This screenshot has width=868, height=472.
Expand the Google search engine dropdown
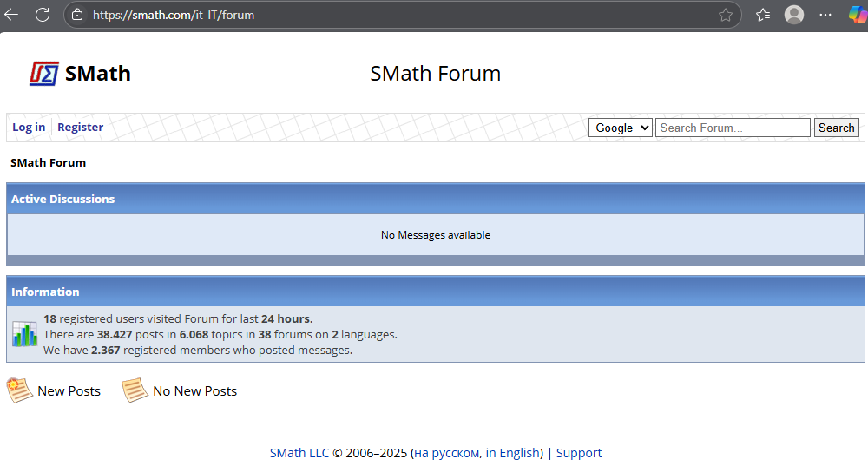coord(620,128)
